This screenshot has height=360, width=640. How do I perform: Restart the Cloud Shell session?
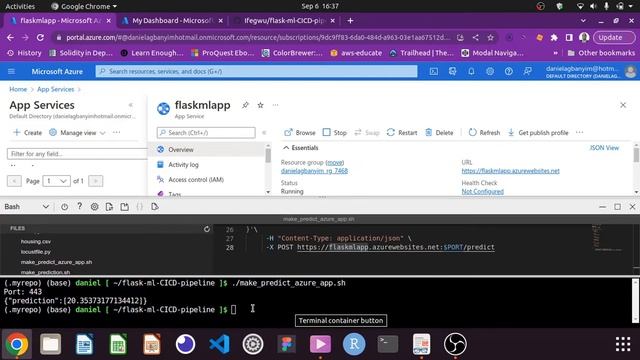[64, 207]
